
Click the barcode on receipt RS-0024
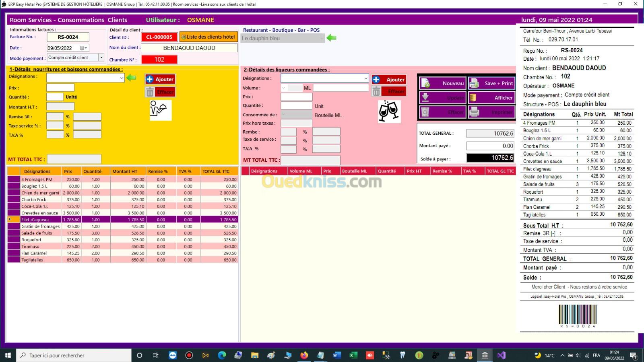click(x=578, y=315)
